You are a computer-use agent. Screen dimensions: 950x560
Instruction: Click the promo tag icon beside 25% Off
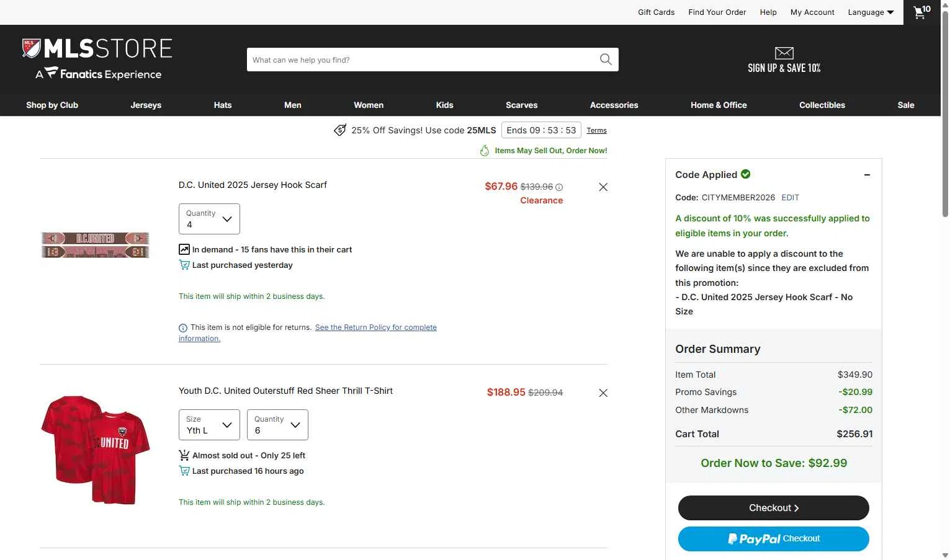coord(340,130)
